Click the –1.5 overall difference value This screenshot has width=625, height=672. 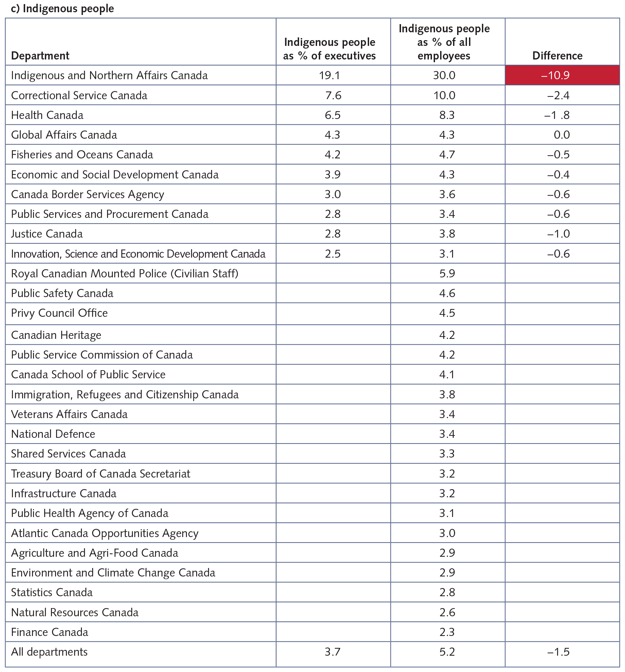(558, 652)
